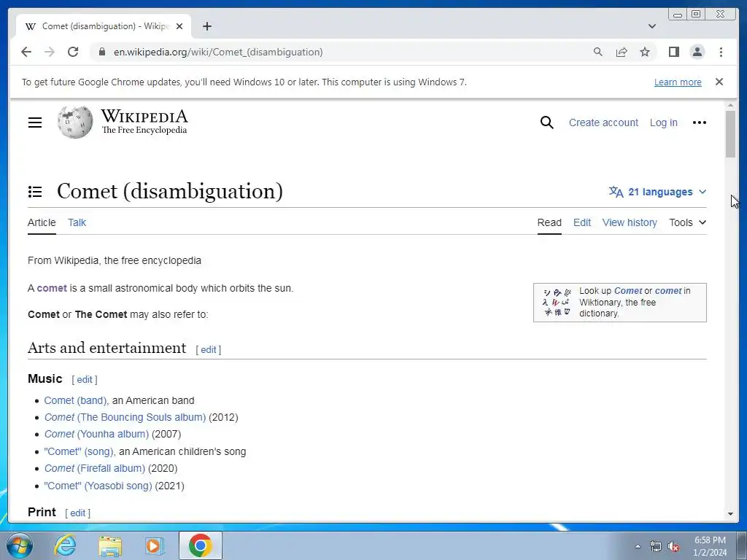Bookmark this page with the star

[645, 52]
